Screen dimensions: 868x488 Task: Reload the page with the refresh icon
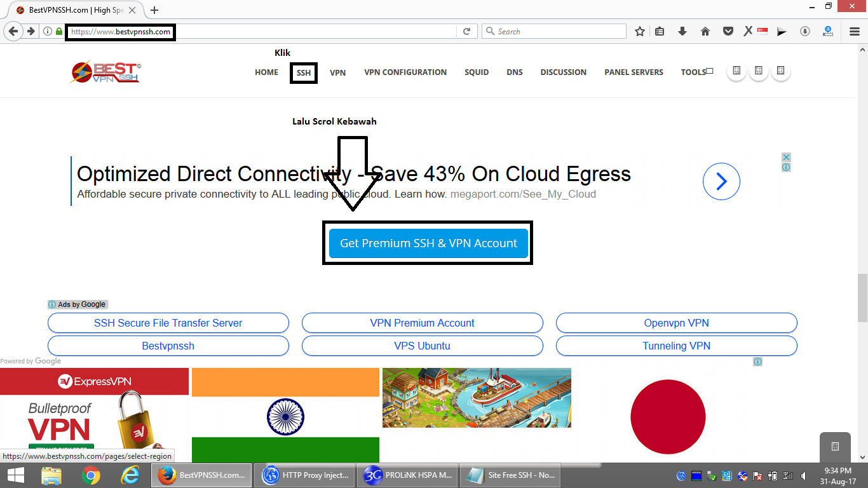466,31
